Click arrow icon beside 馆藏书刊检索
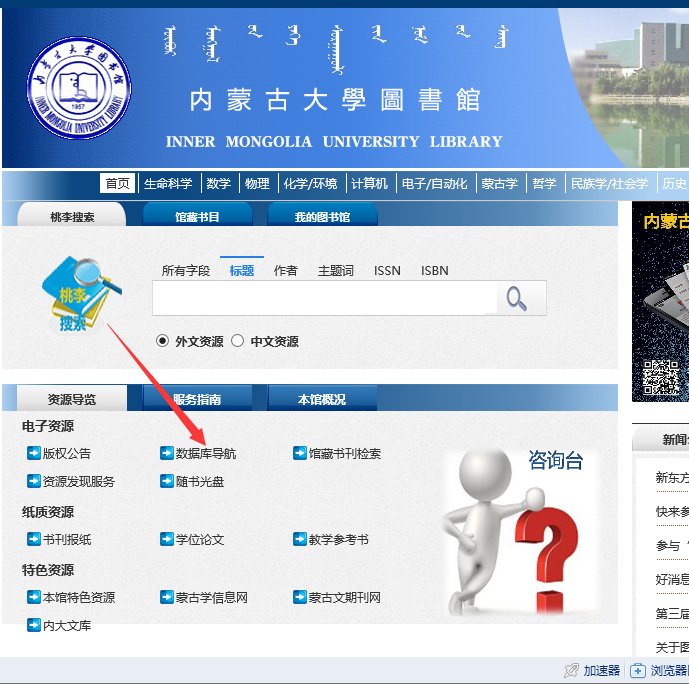 [x=300, y=453]
